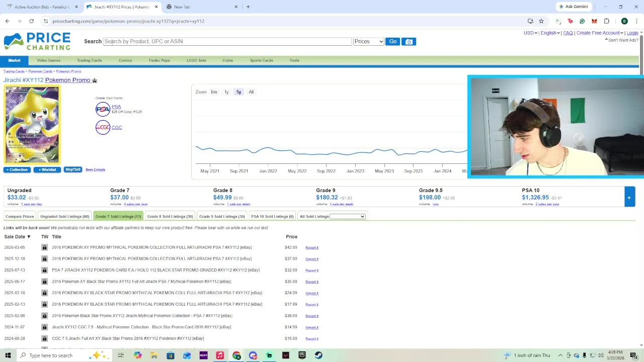Open the Compare Prices tab
The width and height of the screenshot is (644, 362).
[x=20, y=216]
